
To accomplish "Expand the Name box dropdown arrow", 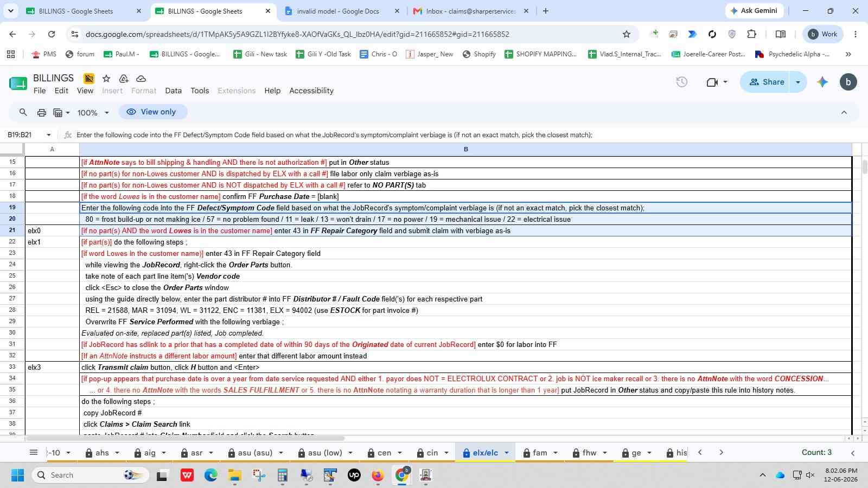I will 49,135.
